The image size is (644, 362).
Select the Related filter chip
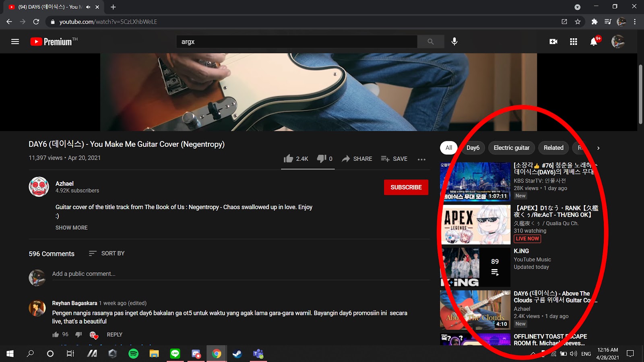point(553,148)
